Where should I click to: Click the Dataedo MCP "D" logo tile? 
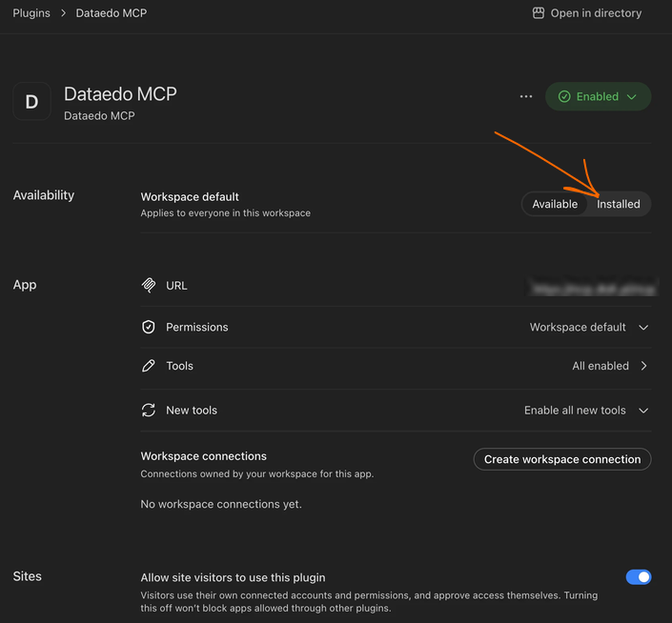pyautogui.click(x=32, y=102)
